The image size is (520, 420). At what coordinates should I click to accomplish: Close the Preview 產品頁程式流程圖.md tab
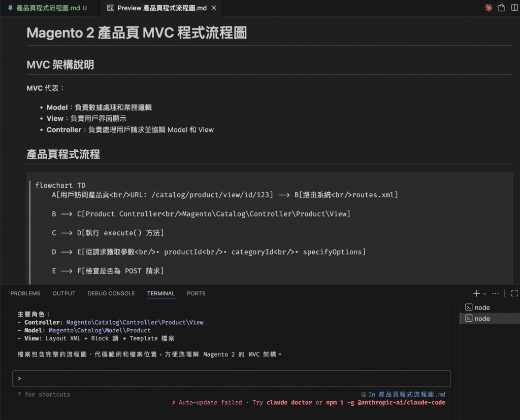pyautogui.click(x=214, y=8)
